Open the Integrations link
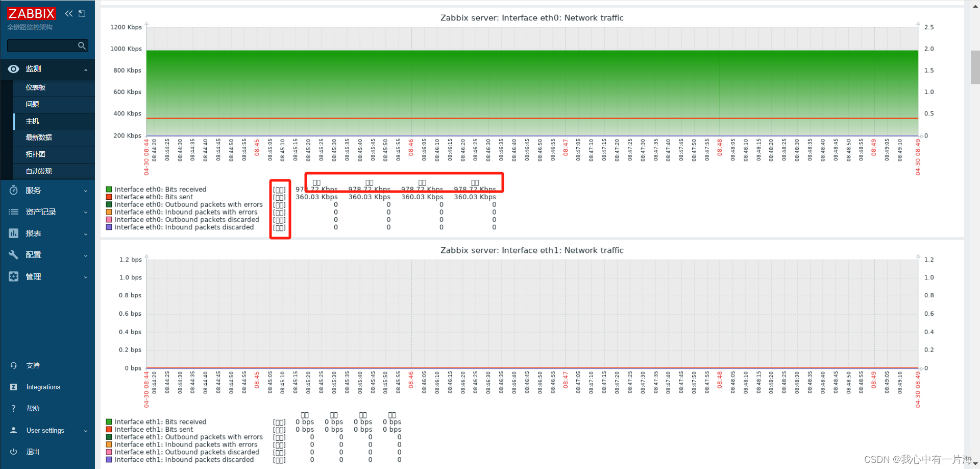 [43, 387]
